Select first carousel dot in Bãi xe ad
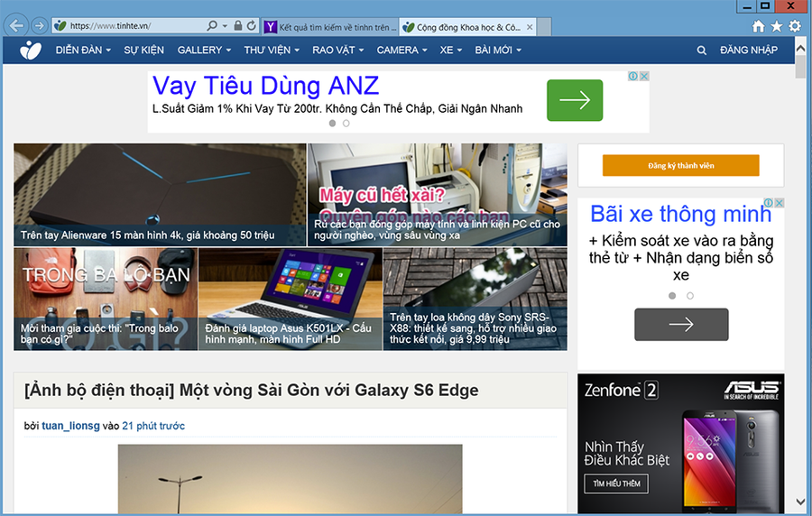Image resolution: width=812 pixels, height=516 pixels. [672, 296]
